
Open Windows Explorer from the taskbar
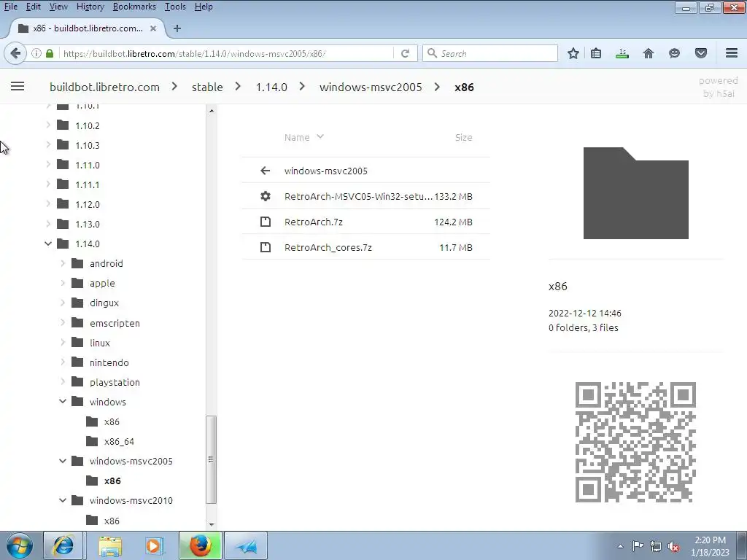110,545
